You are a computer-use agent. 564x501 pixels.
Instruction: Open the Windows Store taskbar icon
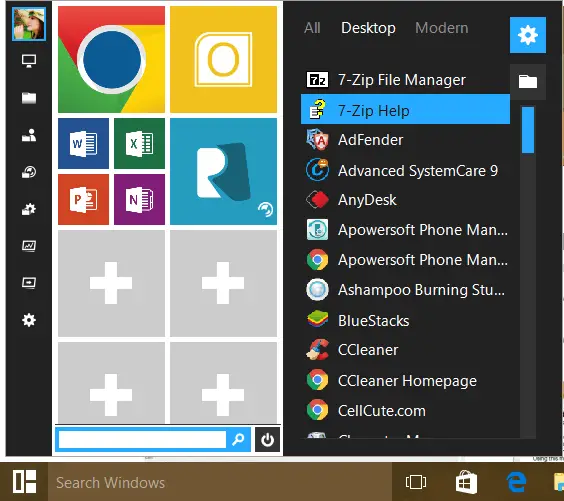pos(466,482)
